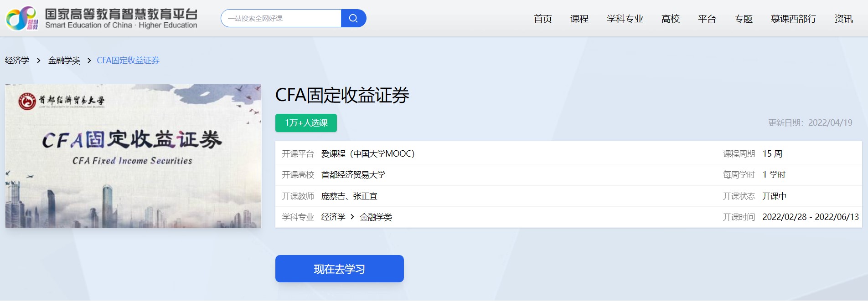
Task: Open the 课程 menu item
Action: click(x=579, y=19)
